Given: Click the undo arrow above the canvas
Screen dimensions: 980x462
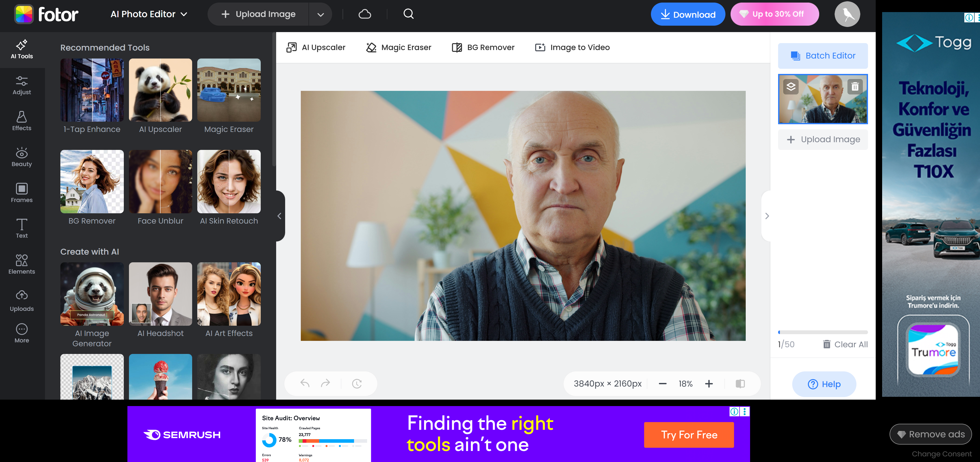Looking at the screenshot, I should tap(304, 383).
